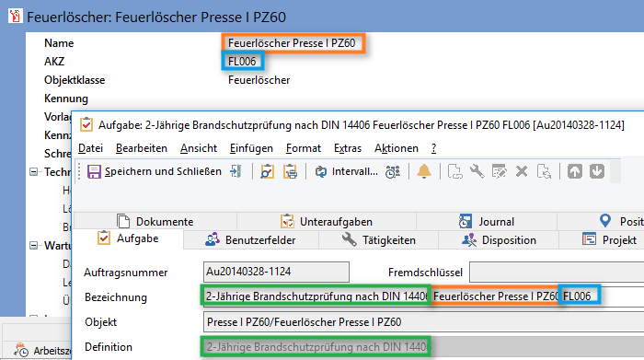The height and width of the screenshot is (360, 644).
Task: Click the clock with people scheduling icon
Action: click(x=393, y=171)
